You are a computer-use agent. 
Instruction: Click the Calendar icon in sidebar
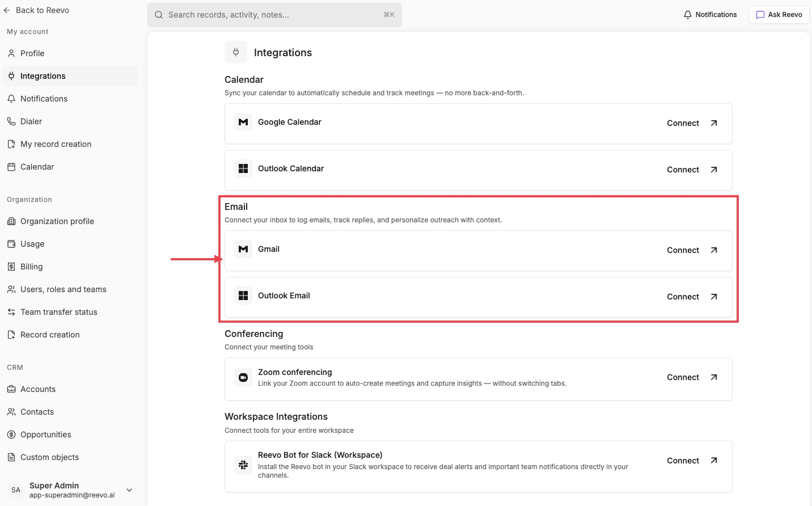[11, 167]
